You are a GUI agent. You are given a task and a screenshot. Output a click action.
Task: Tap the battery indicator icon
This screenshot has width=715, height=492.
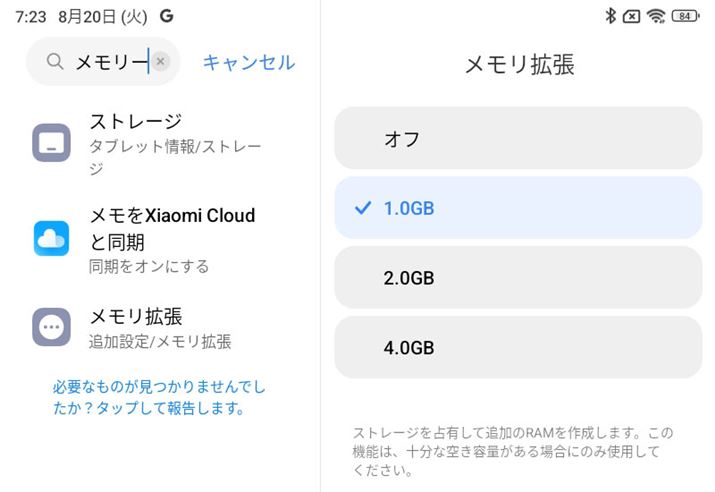click(x=685, y=15)
